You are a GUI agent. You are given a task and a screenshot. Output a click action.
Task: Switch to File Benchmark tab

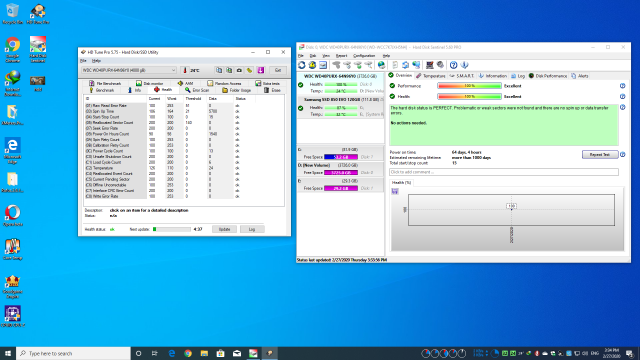pos(106,83)
